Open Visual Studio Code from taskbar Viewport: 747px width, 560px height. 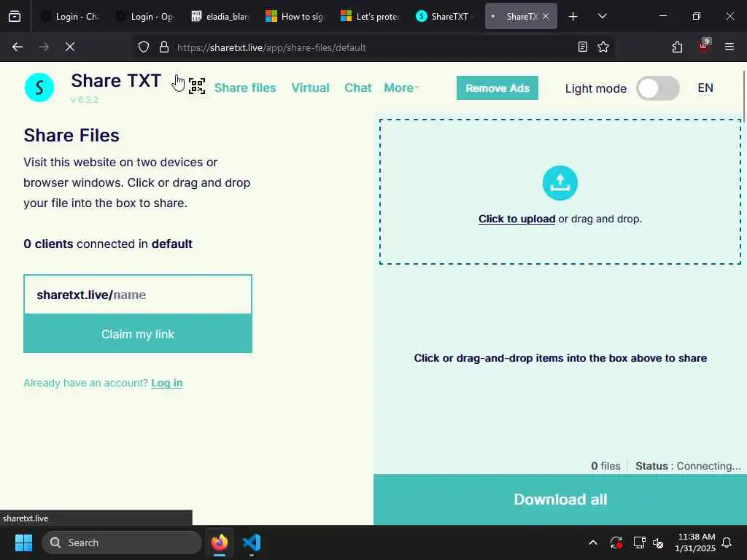(x=252, y=542)
